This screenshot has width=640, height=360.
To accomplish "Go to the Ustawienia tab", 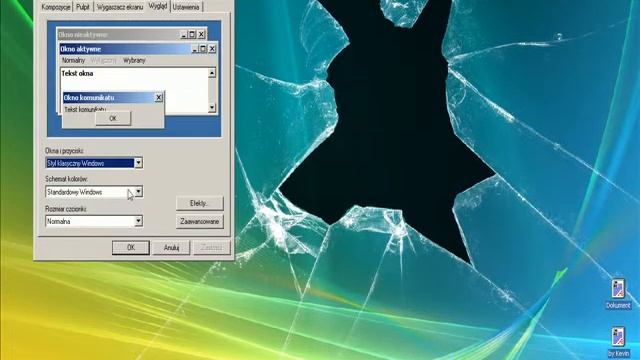I will (186, 7).
